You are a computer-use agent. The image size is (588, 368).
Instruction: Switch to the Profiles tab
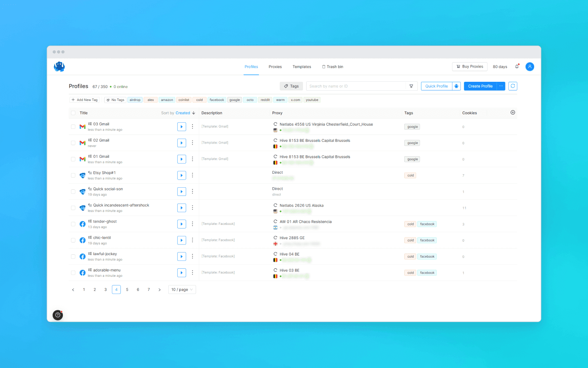[x=251, y=67]
